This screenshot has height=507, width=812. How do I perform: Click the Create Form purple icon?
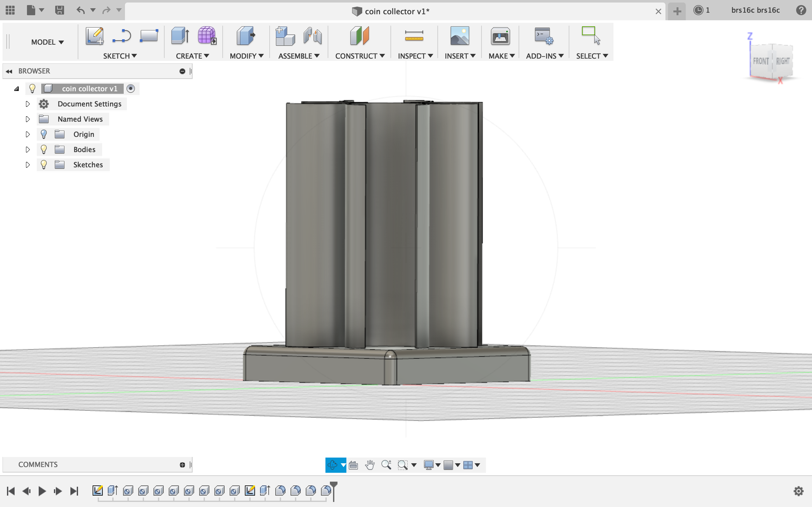(x=207, y=36)
